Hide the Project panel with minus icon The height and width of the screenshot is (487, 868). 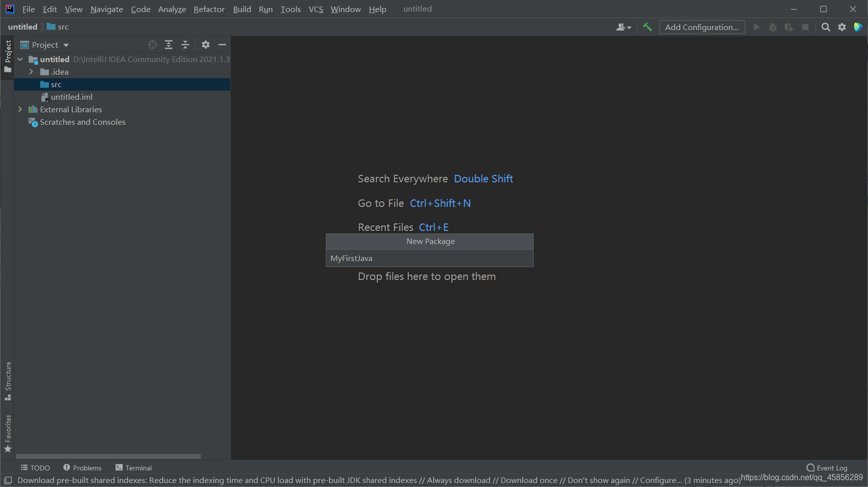[222, 45]
